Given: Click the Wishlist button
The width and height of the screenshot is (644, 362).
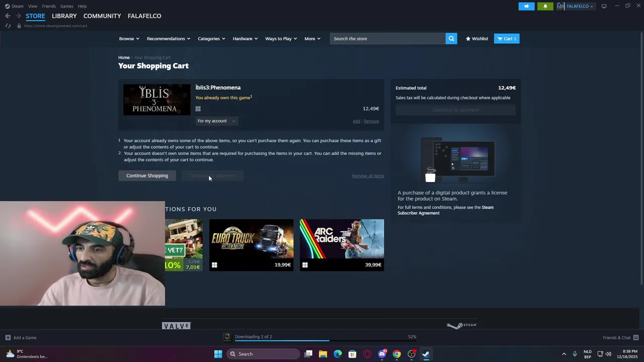Looking at the screenshot, I should click(x=477, y=39).
